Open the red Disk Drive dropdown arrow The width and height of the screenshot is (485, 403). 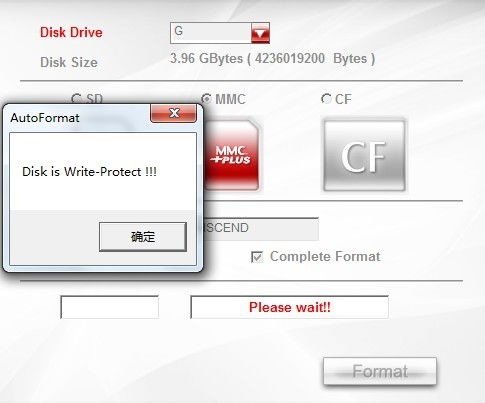click(260, 33)
